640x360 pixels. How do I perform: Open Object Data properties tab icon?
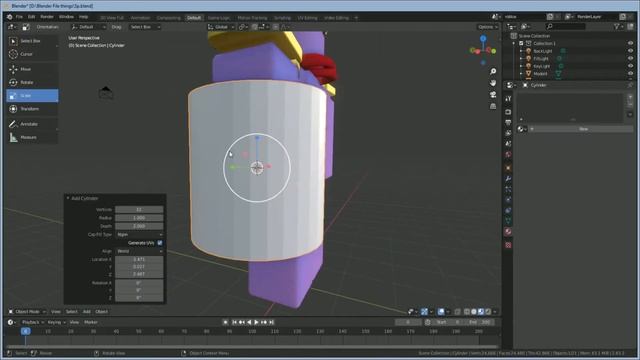click(x=508, y=221)
